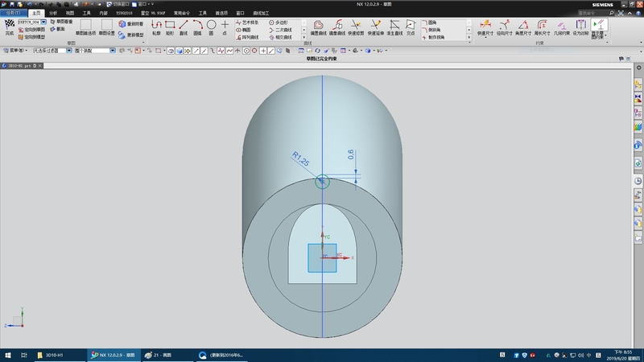Click the Geometric Constraints (几何约束) icon
Screen dimensions: 644x362
[x=560, y=26]
